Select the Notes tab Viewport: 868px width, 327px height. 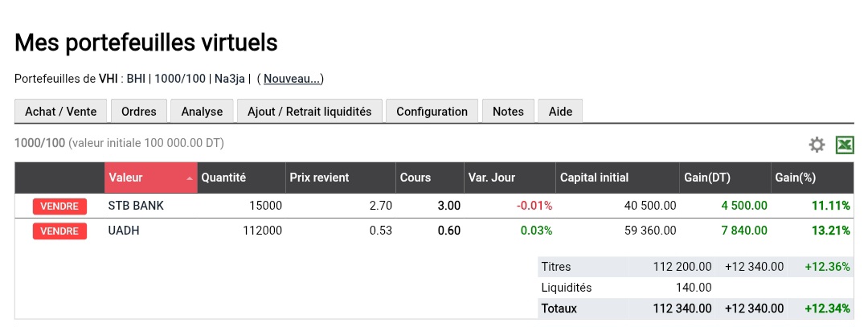pos(508,112)
